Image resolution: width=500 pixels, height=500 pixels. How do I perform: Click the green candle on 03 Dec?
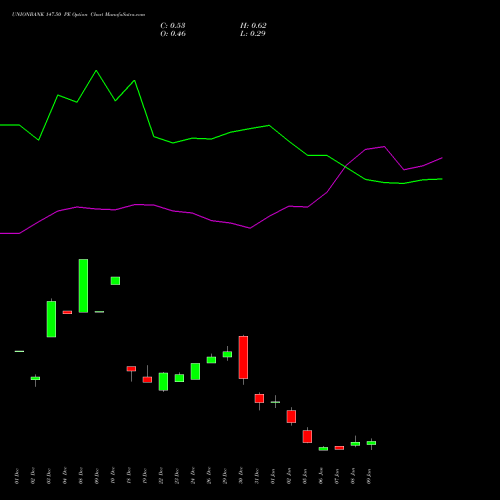coord(51,319)
